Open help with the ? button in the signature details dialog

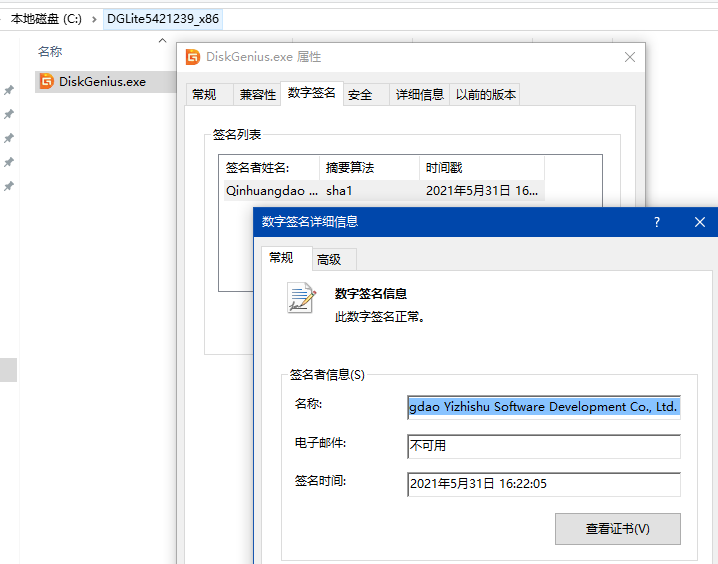(657, 222)
